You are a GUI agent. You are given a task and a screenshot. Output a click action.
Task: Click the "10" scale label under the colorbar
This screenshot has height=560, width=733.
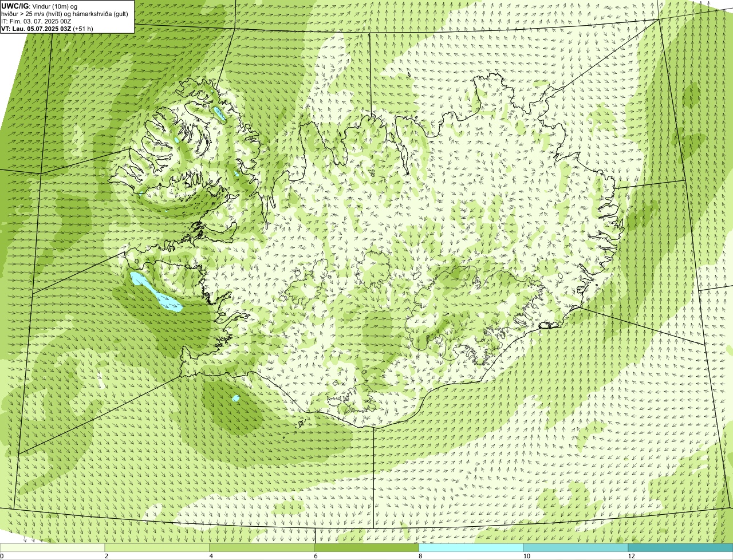(x=526, y=556)
